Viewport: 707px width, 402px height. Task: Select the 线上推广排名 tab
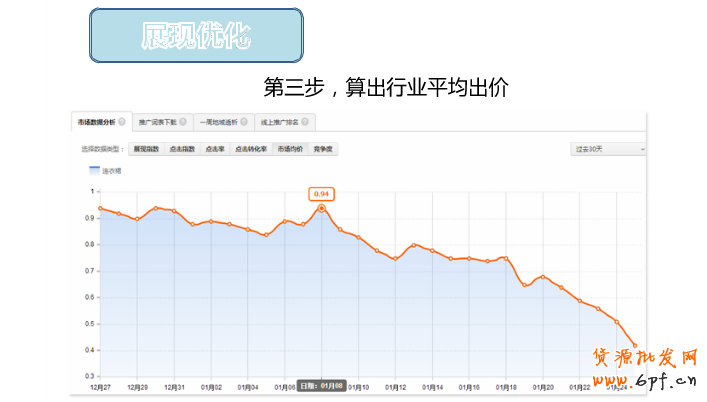(x=280, y=122)
